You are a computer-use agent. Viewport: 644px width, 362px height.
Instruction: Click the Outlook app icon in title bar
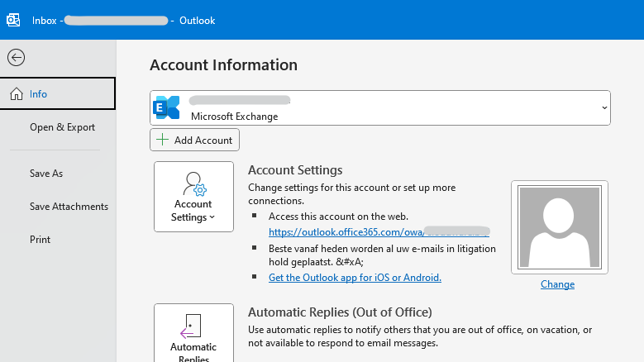[x=13, y=20]
